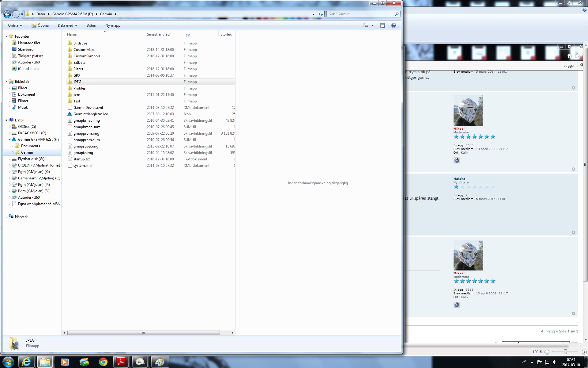Viewport: 588px width, 368px height.
Task: Toggle the preview pane icon
Action: [383, 25]
